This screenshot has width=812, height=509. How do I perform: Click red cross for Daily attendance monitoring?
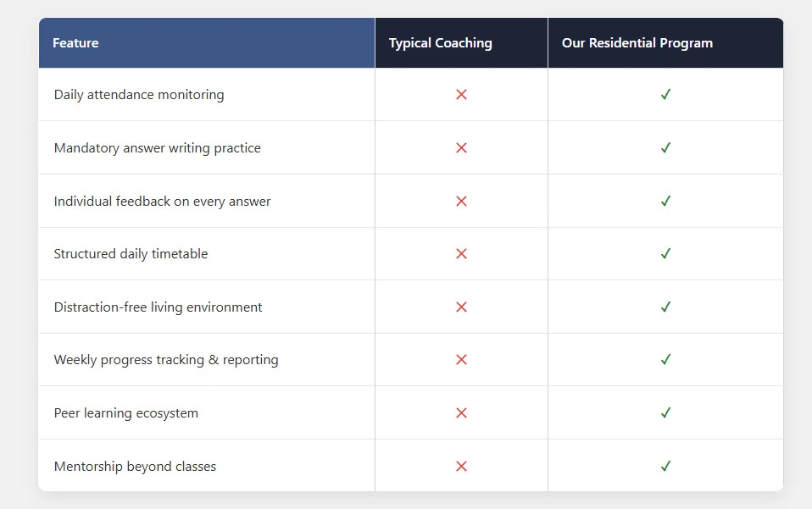pyautogui.click(x=461, y=95)
